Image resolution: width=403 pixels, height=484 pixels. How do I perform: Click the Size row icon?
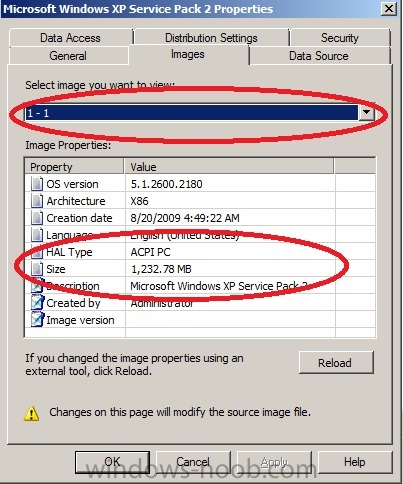37,269
